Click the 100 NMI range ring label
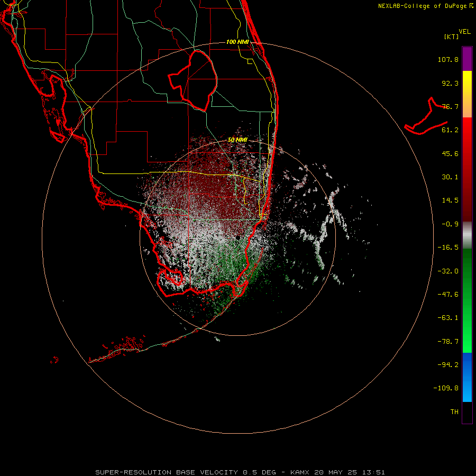 [x=237, y=42]
